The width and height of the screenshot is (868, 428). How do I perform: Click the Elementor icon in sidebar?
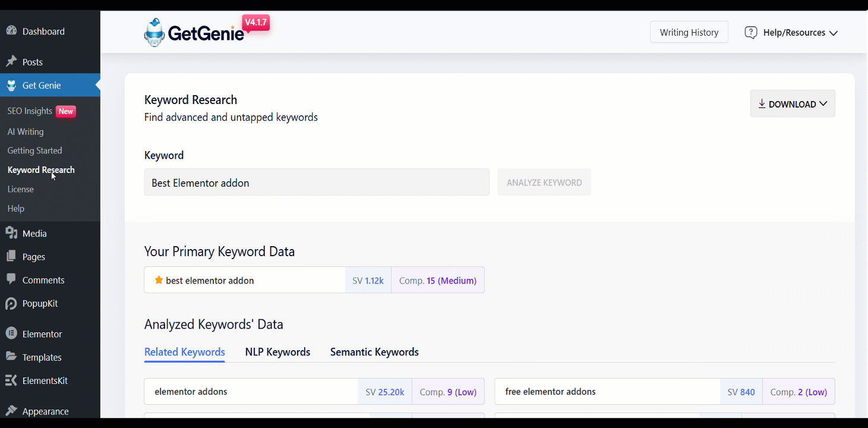pyautogui.click(x=11, y=333)
